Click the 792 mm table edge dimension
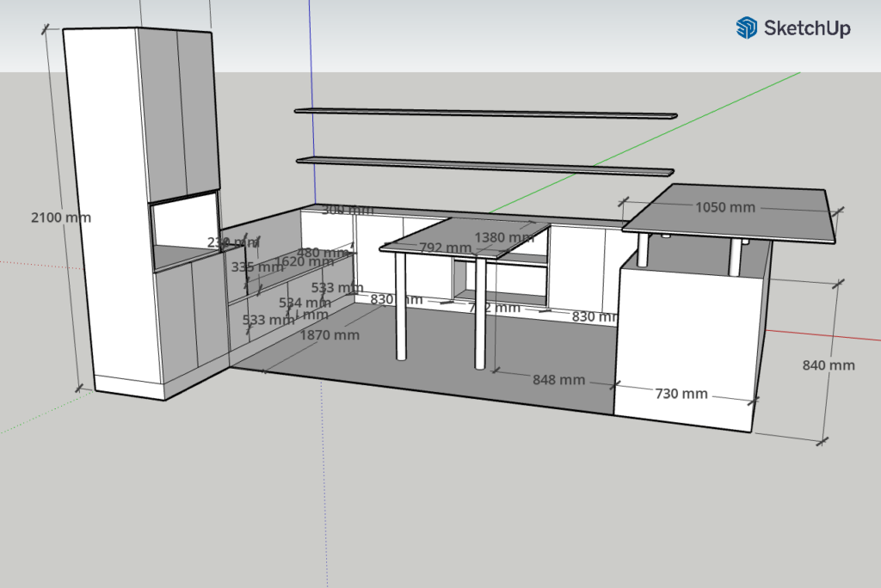The width and height of the screenshot is (881, 588). [x=445, y=248]
